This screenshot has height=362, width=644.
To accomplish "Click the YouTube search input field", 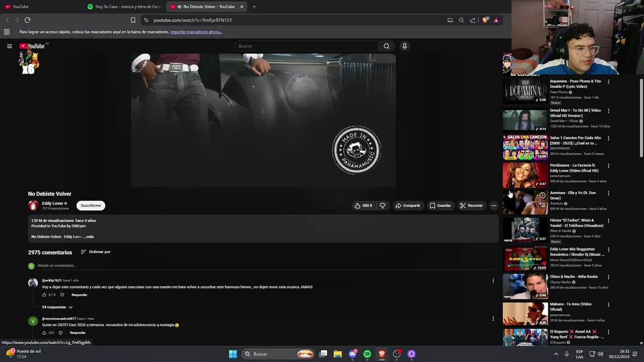I will pos(306,46).
